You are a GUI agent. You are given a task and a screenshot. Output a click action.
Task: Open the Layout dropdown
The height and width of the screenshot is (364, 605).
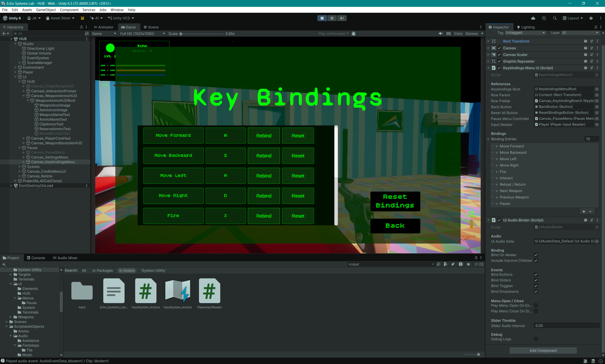(x=573, y=18)
